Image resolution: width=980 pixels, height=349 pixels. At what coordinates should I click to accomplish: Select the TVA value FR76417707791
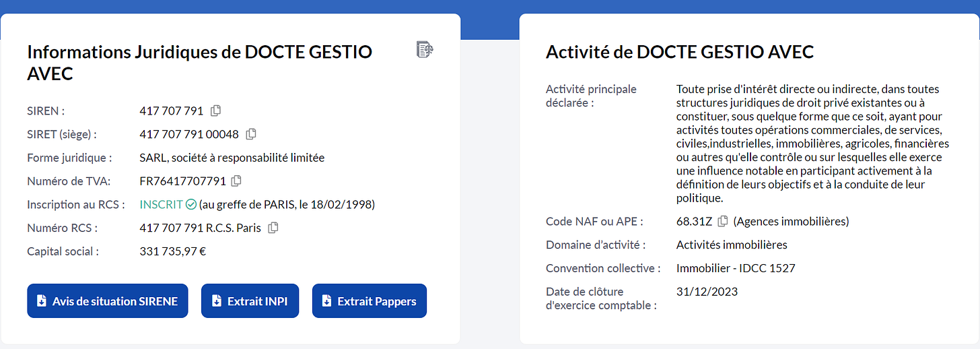click(182, 181)
